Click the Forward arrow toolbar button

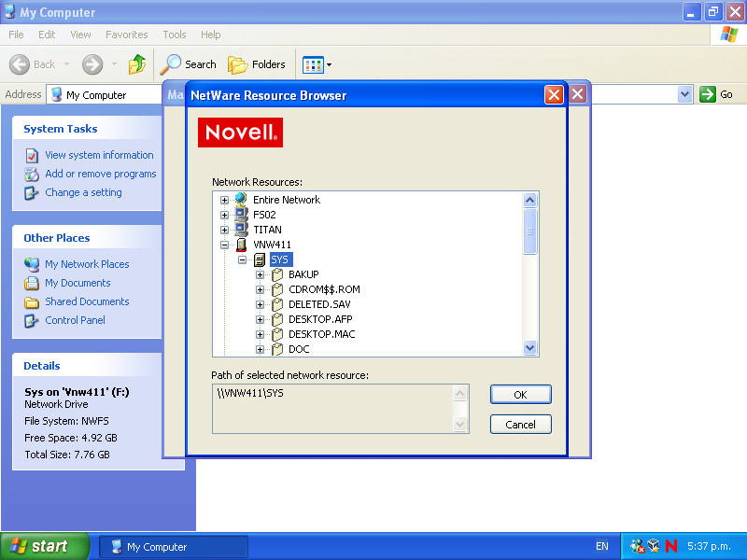(92, 64)
